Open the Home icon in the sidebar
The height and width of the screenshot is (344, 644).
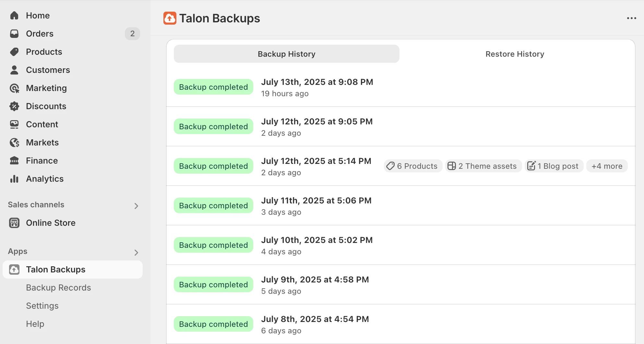pos(14,15)
